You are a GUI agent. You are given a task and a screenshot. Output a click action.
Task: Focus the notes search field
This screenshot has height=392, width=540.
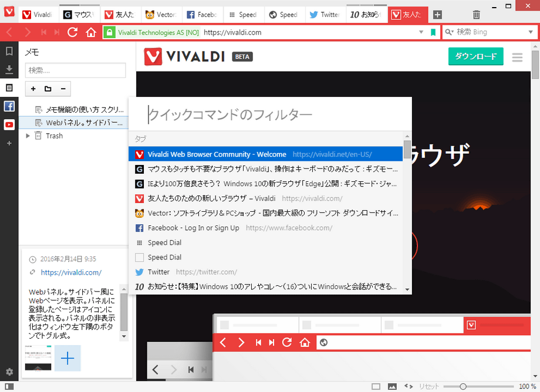point(75,70)
